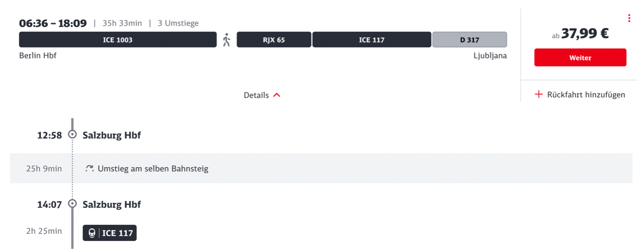The height and width of the screenshot is (252, 644).
Task: Click the walking transfer icon
Action: click(x=226, y=40)
